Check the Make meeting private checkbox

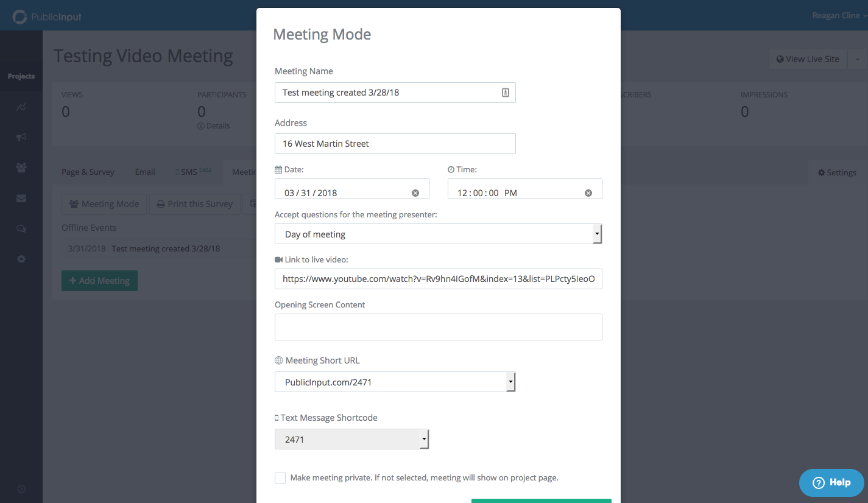pyautogui.click(x=280, y=478)
